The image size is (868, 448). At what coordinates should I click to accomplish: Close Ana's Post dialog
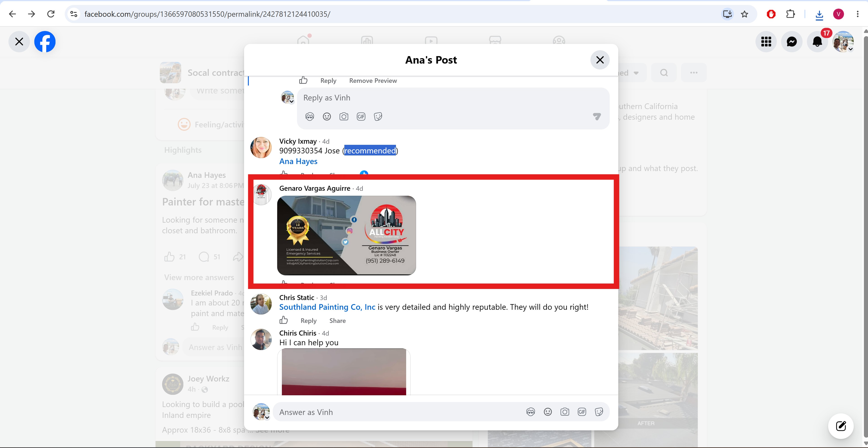pos(600,60)
